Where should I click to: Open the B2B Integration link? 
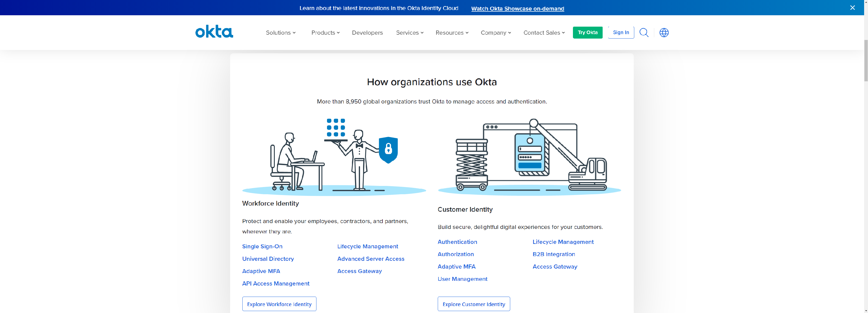click(553, 254)
